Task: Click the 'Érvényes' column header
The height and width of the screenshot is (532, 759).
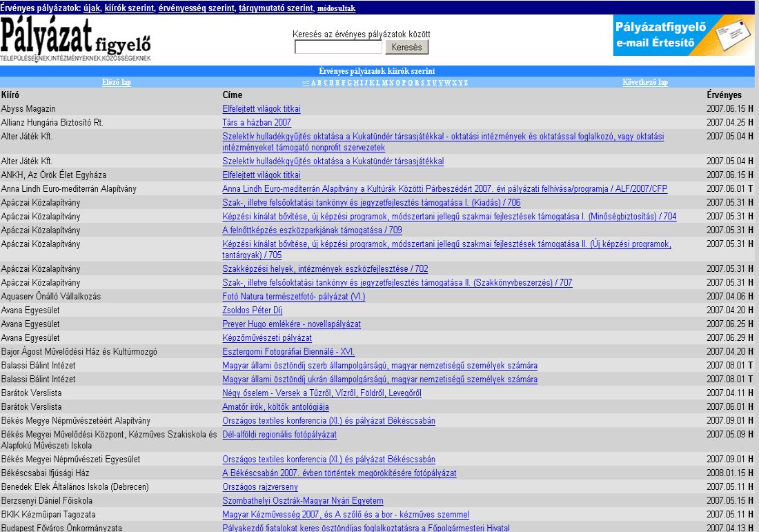Action: point(724,95)
